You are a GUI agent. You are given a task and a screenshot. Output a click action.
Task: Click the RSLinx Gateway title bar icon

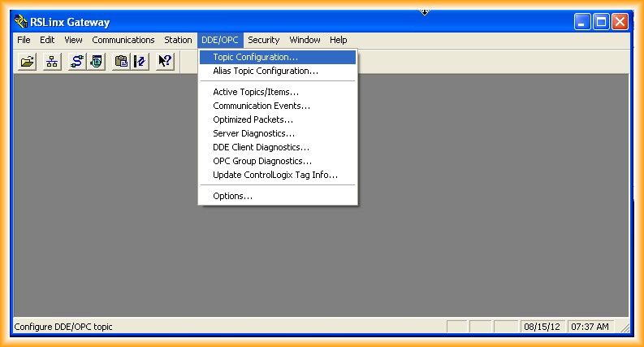click(x=20, y=22)
